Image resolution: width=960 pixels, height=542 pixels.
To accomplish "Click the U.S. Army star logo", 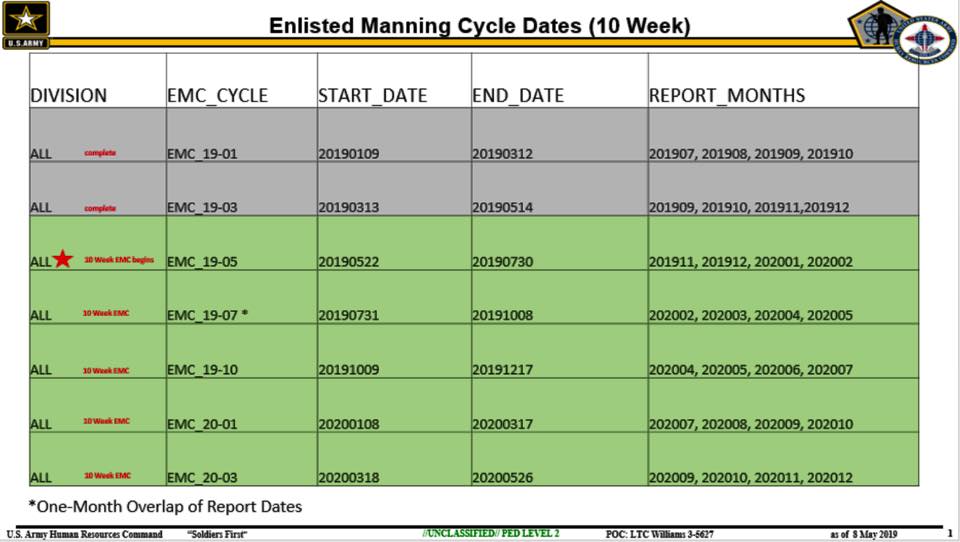I will point(26,25).
